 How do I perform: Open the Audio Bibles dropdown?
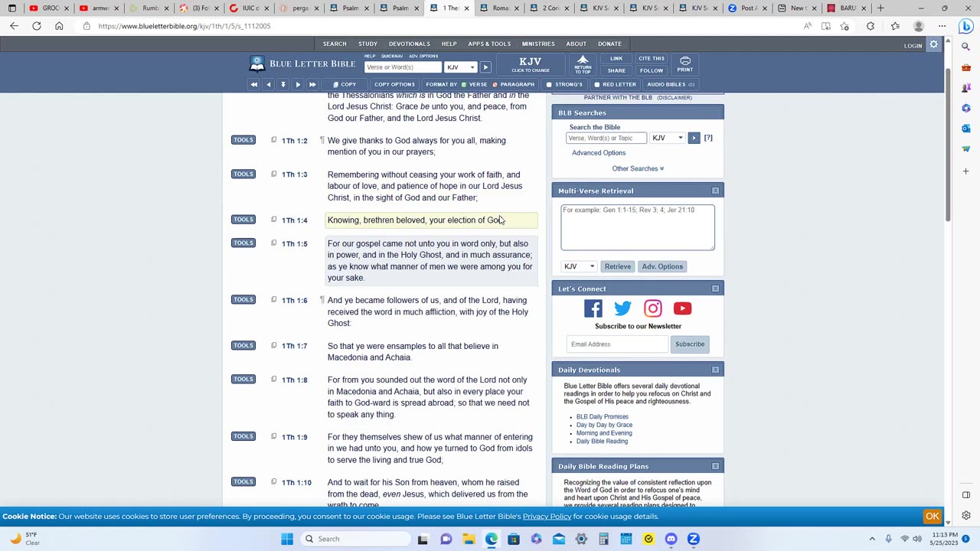tap(670, 84)
